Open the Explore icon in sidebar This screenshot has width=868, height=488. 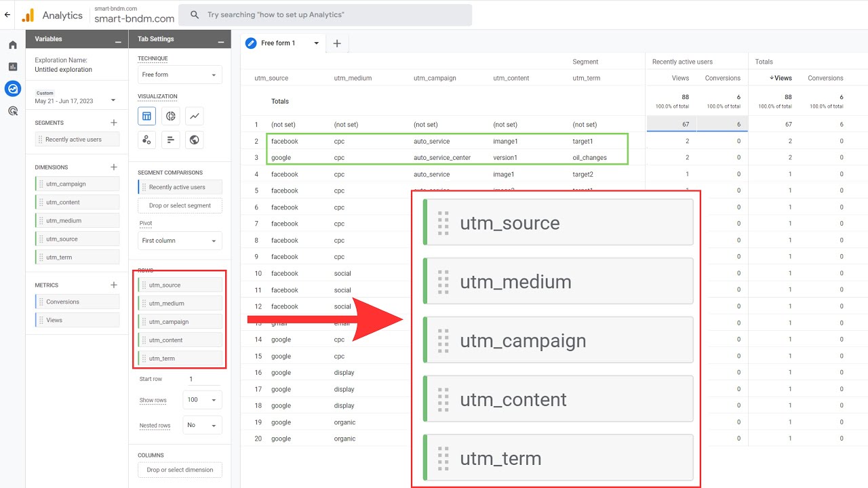click(x=13, y=88)
